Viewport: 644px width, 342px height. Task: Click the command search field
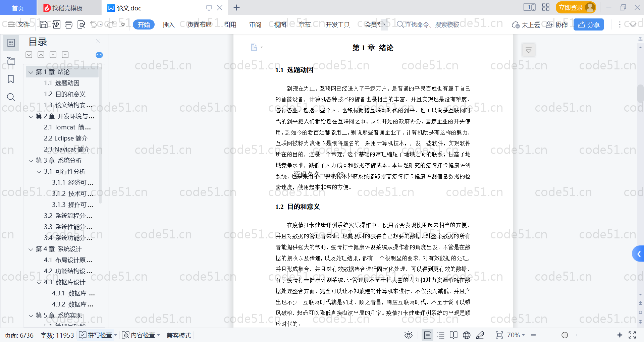[x=428, y=24]
